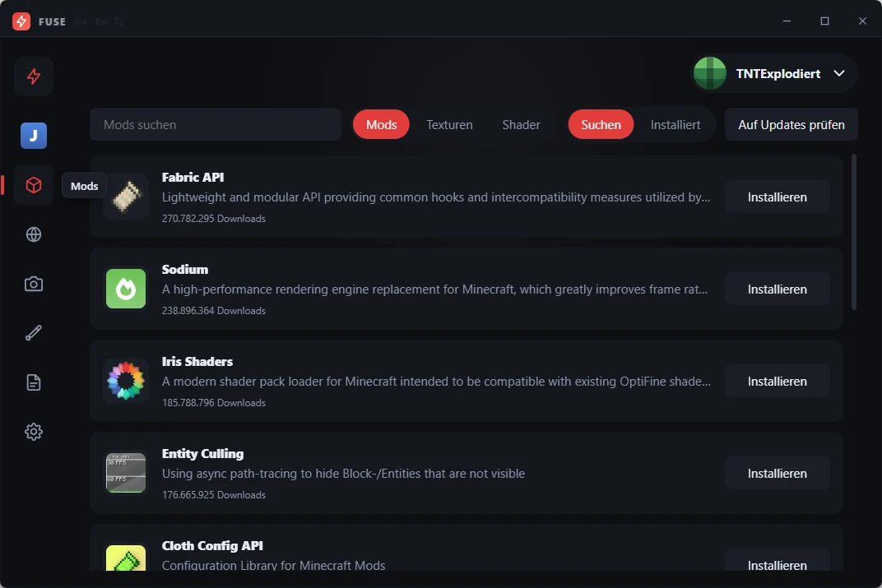This screenshot has height=588, width=882.
Task: Open the Iris Shaders title
Action: [197, 362]
